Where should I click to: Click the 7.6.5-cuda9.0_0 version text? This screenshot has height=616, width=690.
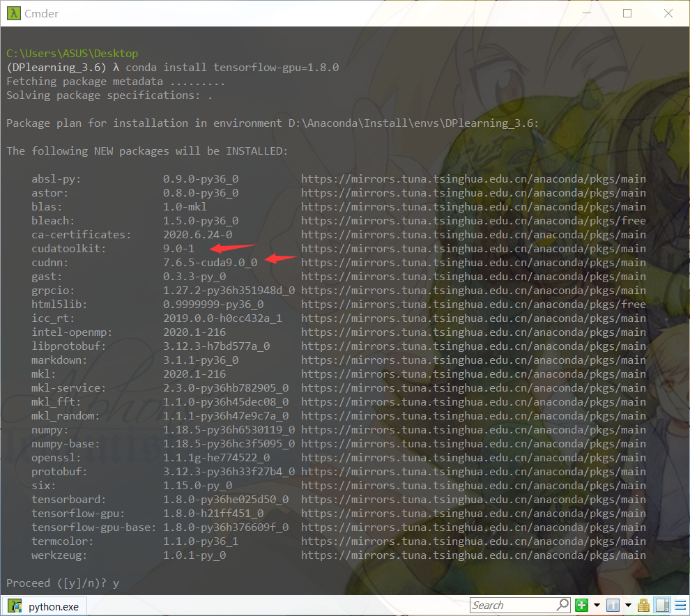tap(210, 263)
